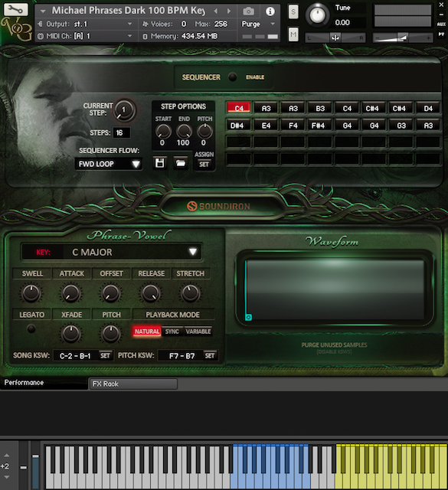
Task: Click the Pitch knob beside XFade
Action: (111, 333)
